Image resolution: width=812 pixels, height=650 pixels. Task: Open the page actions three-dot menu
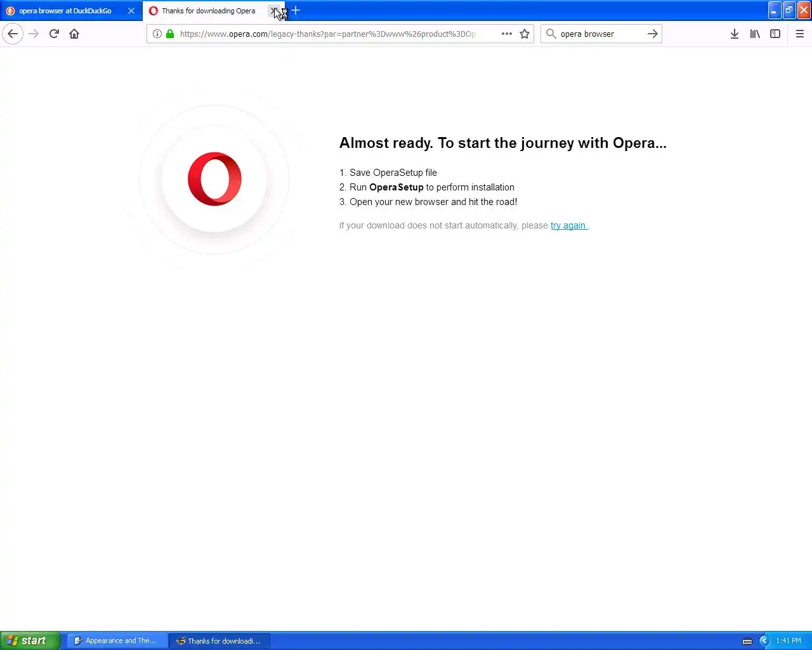pos(507,34)
